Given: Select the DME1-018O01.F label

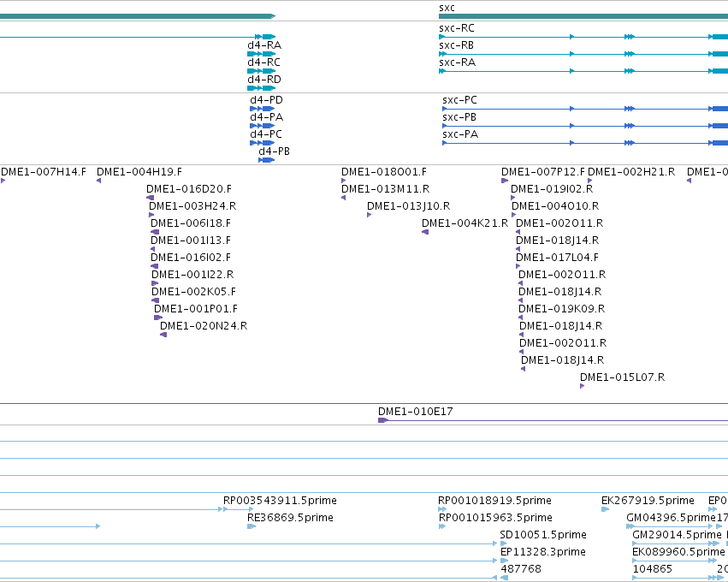Looking at the screenshot, I should [384, 172].
